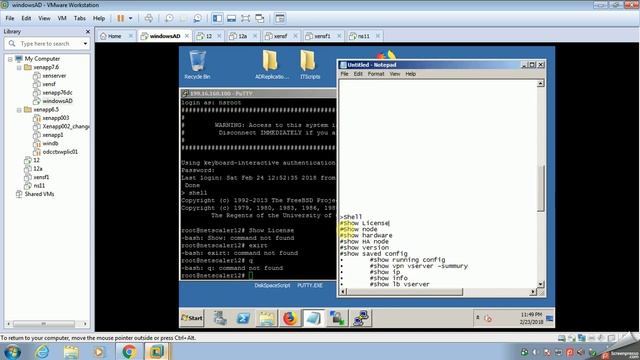Click Notepad vertical scrollbar thumb
Viewport: 640px width, 360px height.
pos(540,189)
